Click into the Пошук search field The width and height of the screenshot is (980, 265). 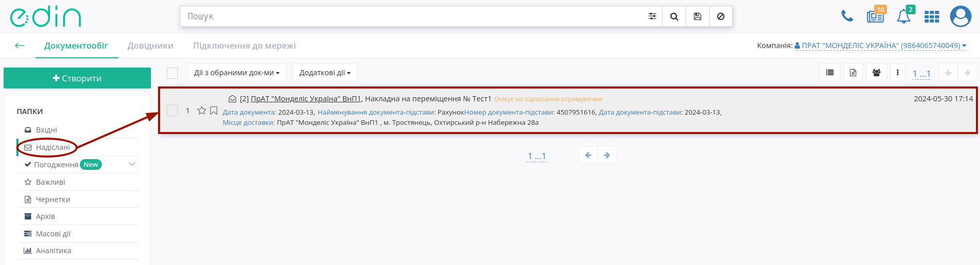coord(412,16)
